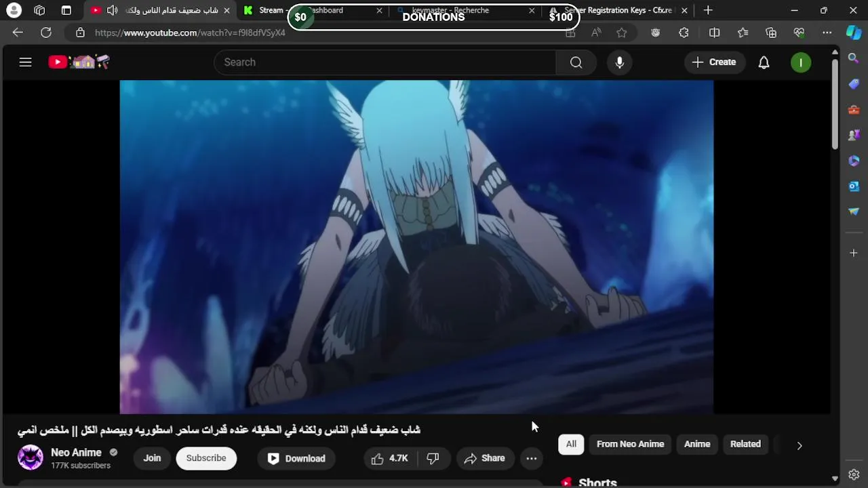Image resolution: width=868 pixels, height=488 pixels.
Task: Select the Anime filter chip
Action: tap(697, 444)
